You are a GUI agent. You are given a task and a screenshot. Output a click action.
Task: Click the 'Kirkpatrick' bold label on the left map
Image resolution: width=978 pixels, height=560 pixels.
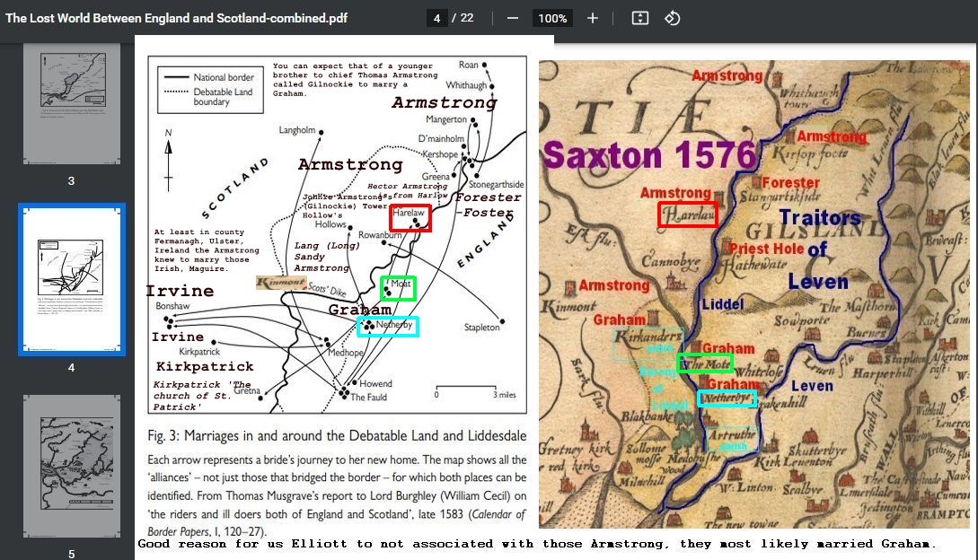click(x=205, y=366)
